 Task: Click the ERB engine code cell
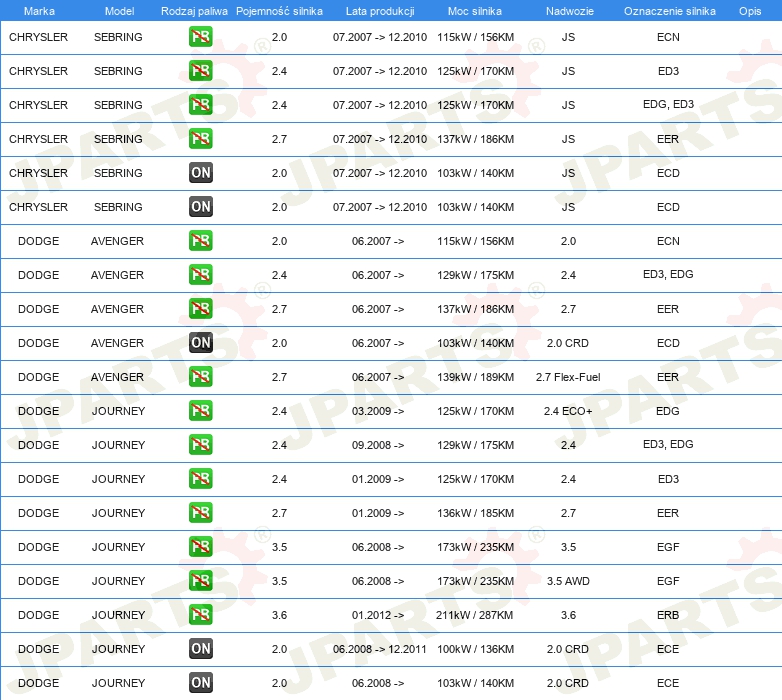click(668, 615)
